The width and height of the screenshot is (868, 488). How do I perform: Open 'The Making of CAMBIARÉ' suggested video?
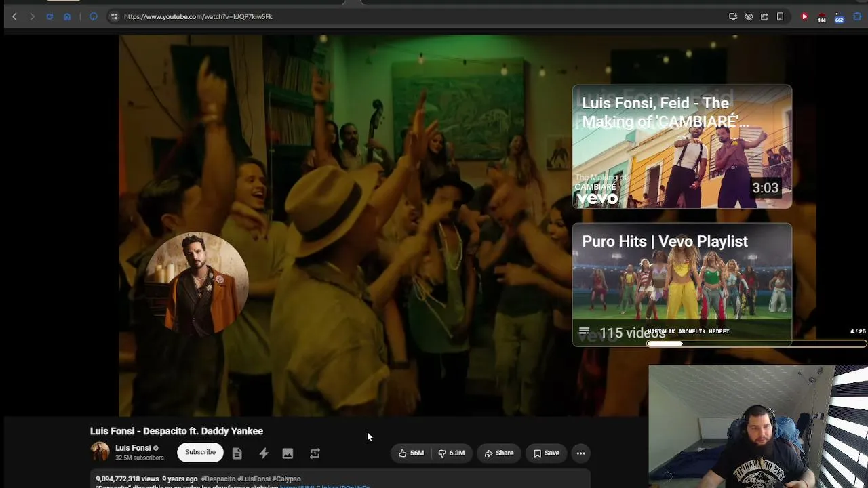click(x=682, y=146)
